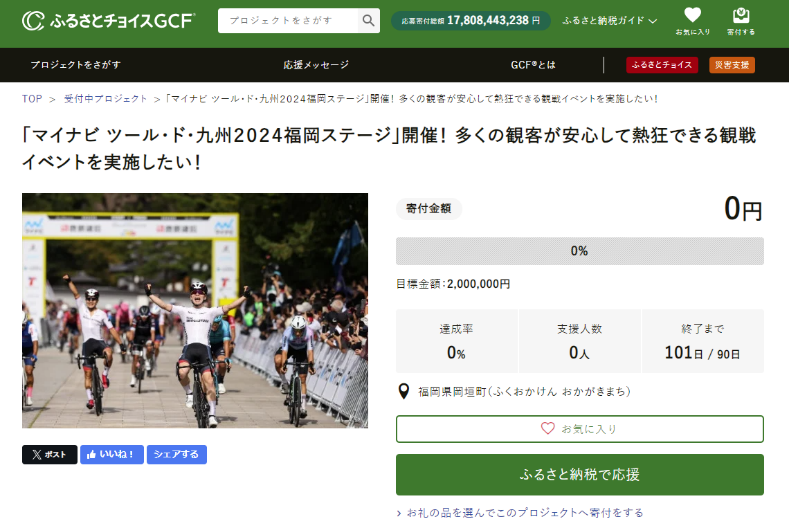This screenshot has height=528, width=789.
Task: Open the 応援メッセージ nav item
Action: (316, 65)
